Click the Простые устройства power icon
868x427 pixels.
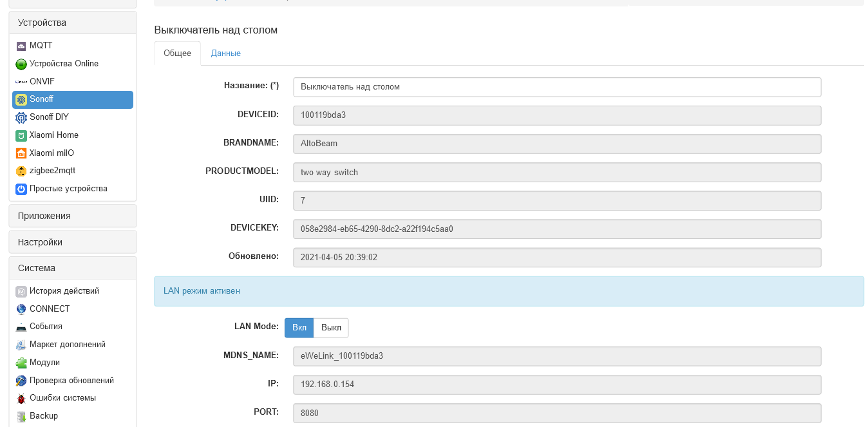(21, 189)
